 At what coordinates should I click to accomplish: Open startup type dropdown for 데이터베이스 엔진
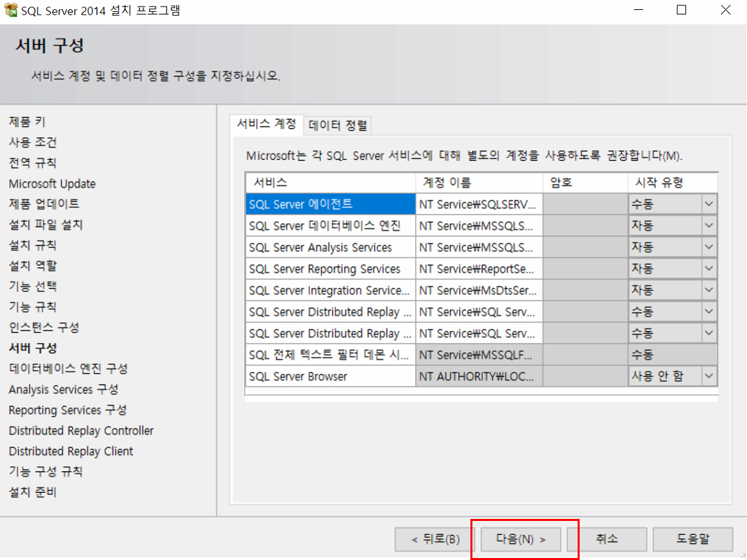(709, 226)
